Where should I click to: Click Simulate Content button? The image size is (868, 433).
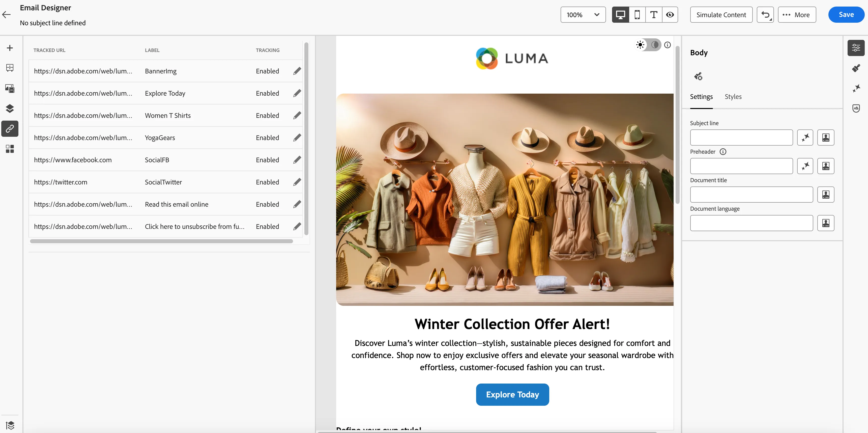tap(721, 15)
